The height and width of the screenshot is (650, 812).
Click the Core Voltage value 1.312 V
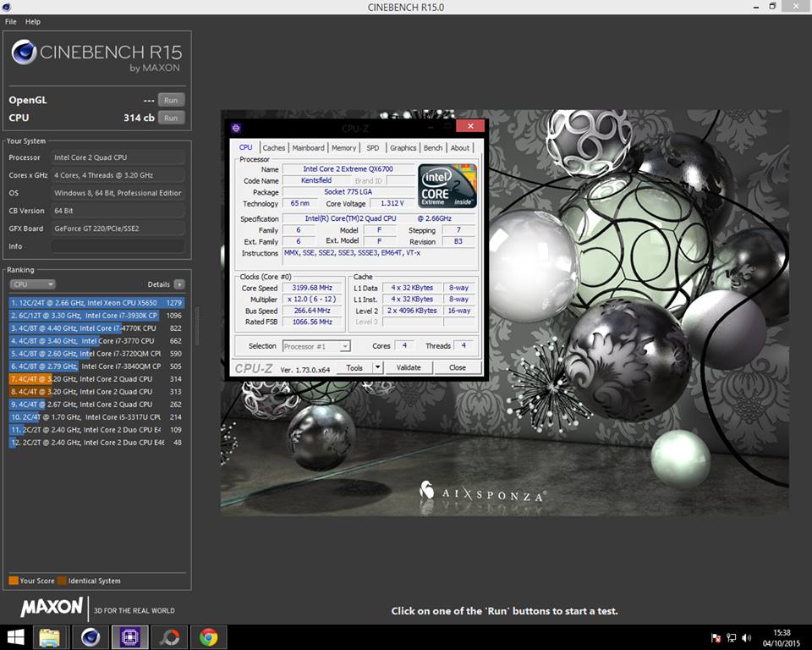pos(392,203)
